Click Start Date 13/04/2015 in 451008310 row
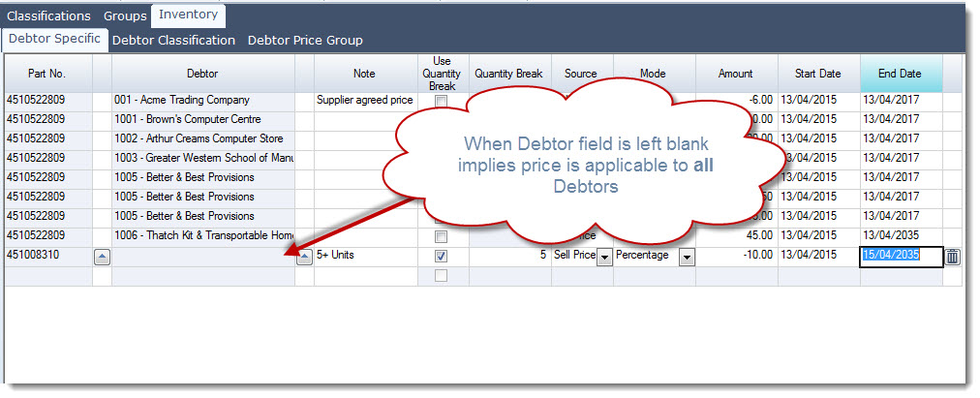The image size is (980, 398). pyautogui.click(x=818, y=257)
